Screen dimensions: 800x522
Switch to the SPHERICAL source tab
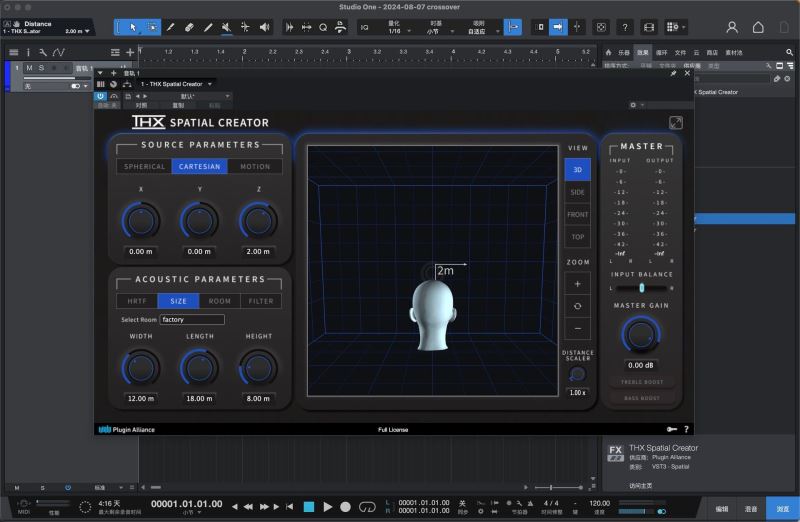[x=144, y=166]
